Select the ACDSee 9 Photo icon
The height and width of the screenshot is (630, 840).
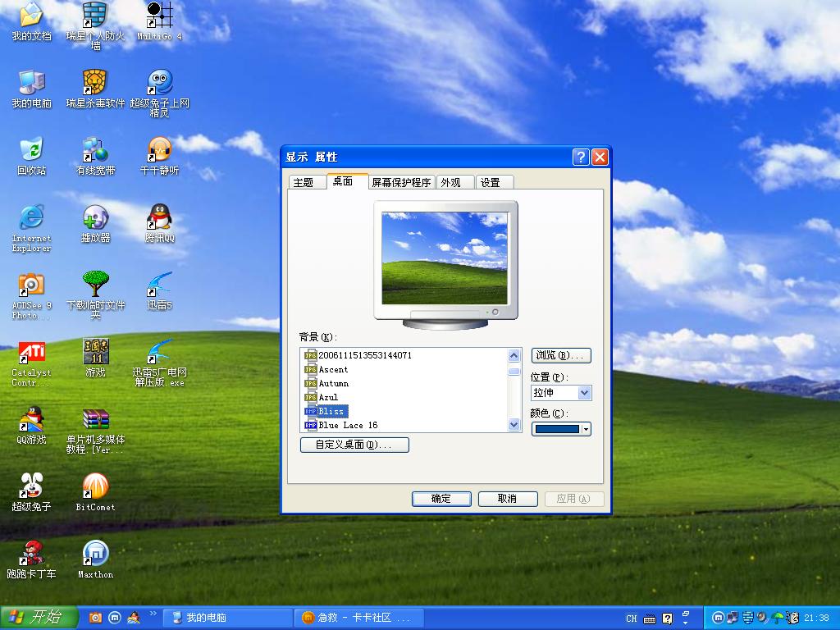(x=31, y=285)
